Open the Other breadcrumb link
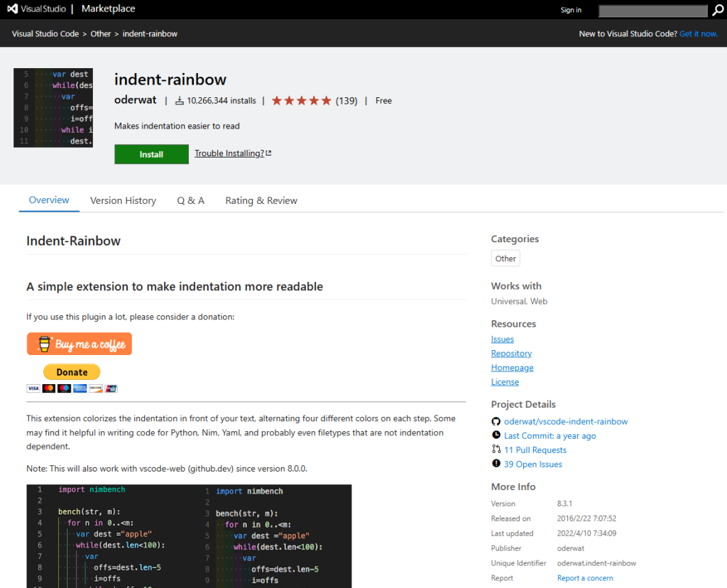The width and height of the screenshot is (727, 588). pyautogui.click(x=101, y=34)
